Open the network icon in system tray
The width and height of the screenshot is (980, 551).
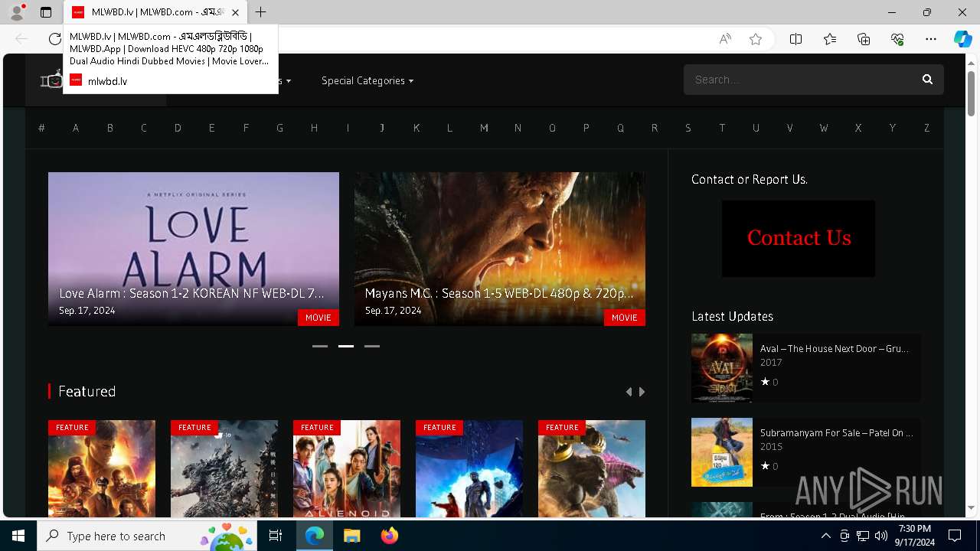point(862,536)
